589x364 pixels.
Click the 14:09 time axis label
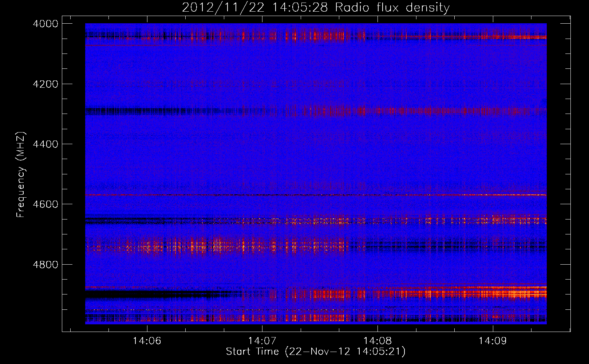click(x=493, y=341)
